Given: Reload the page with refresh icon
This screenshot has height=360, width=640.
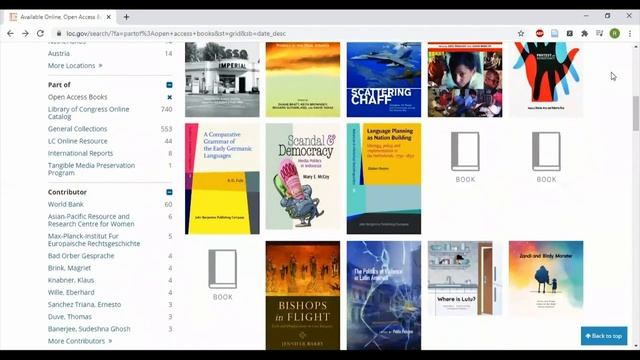Looking at the screenshot, I should coord(40,33).
